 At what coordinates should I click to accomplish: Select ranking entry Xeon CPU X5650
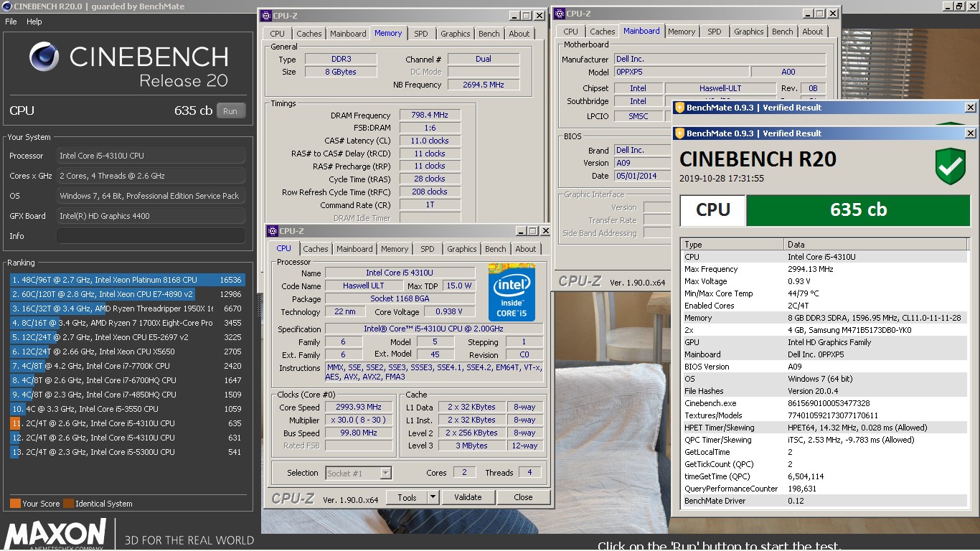(127, 352)
